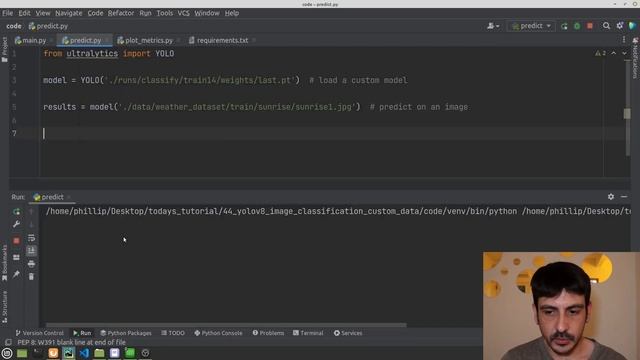640x360 pixels.
Task: Stop process using red square in Run panel
Action: tap(16, 241)
